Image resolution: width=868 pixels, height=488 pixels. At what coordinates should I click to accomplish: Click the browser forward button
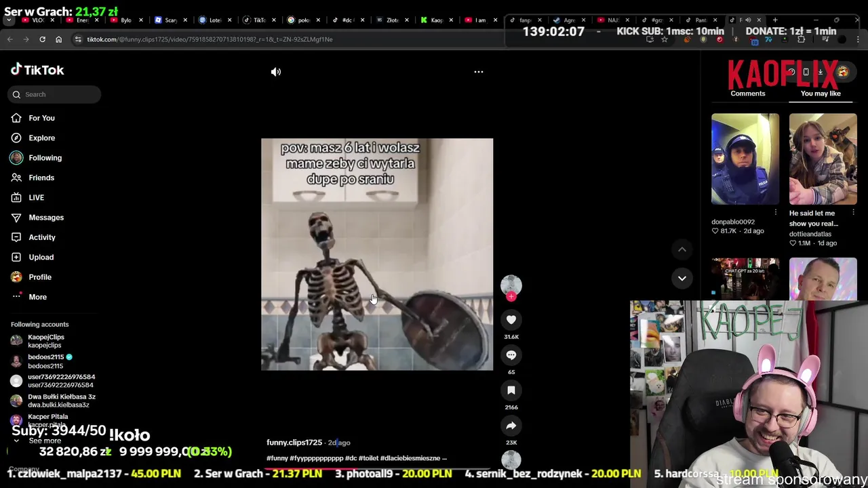26,39
